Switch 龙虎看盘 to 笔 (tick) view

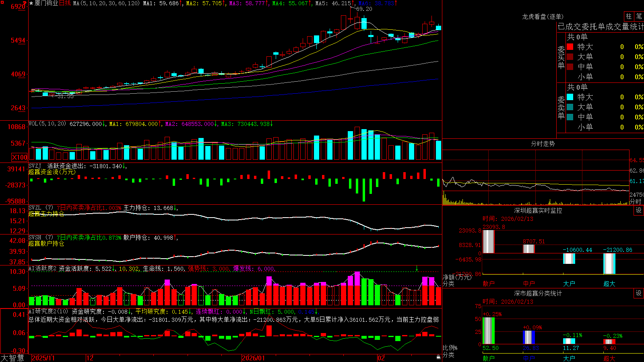[x=639, y=16]
